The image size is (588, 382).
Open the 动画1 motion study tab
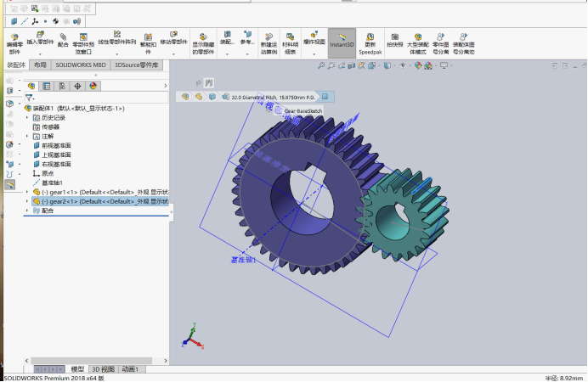pyautogui.click(x=130, y=369)
